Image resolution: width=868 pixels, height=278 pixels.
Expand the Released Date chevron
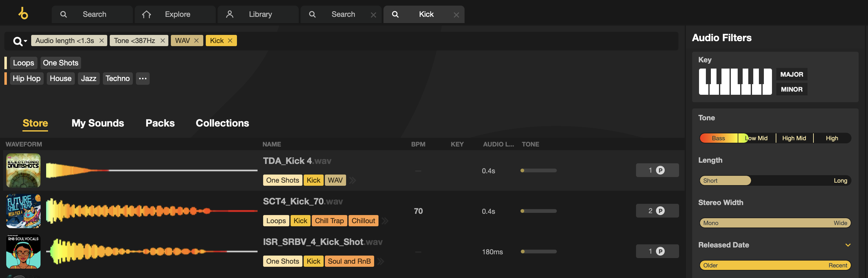coord(848,245)
